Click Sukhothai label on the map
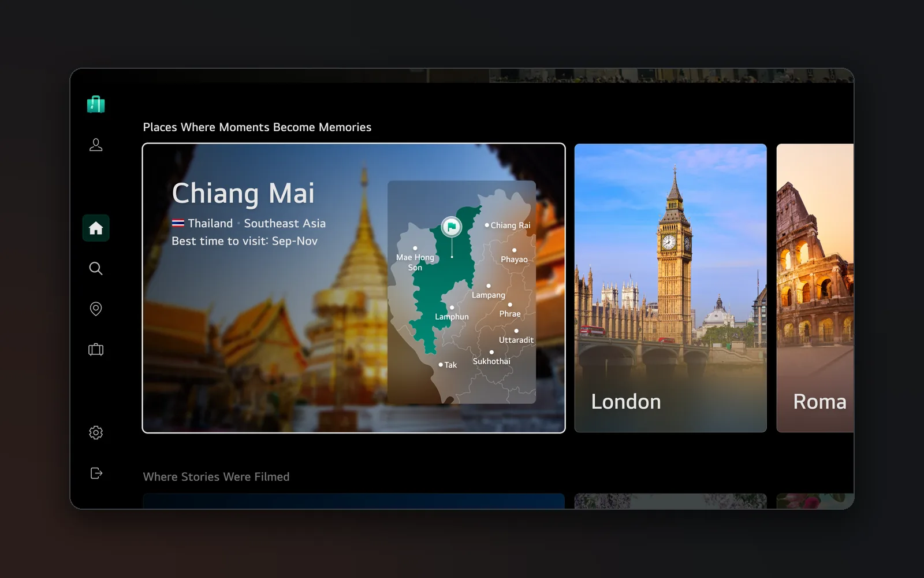This screenshot has width=924, height=578. point(491,361)
